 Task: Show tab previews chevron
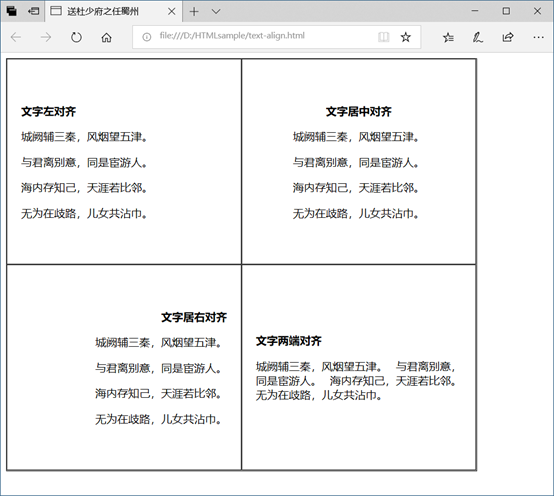216,12
